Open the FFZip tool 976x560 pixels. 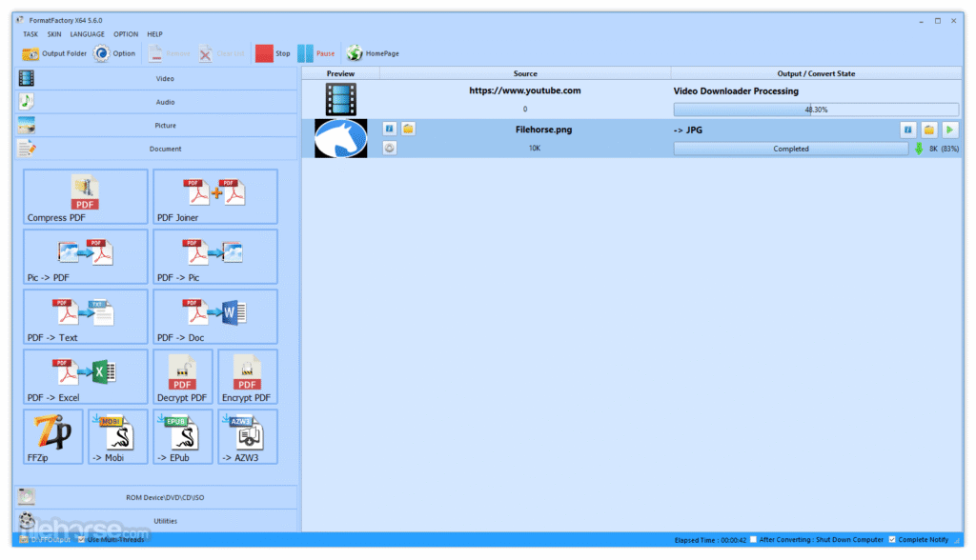52,436
